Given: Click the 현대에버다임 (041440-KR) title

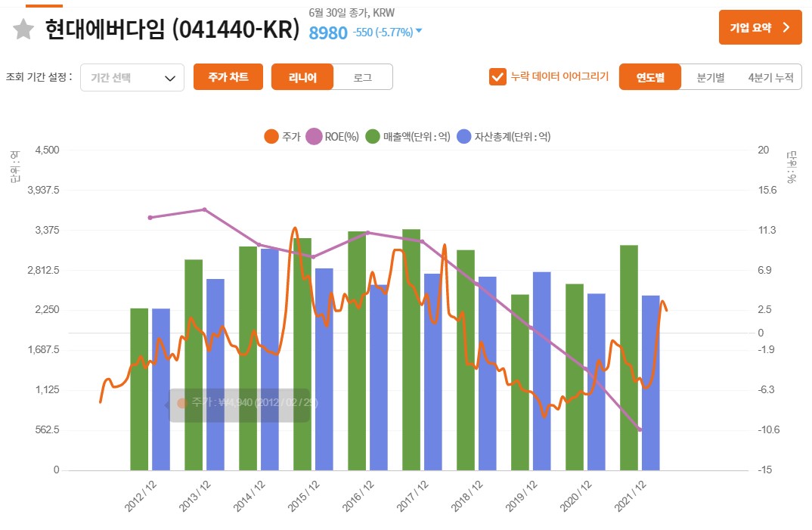Looking at the screenshot, I should pos(172,29).
